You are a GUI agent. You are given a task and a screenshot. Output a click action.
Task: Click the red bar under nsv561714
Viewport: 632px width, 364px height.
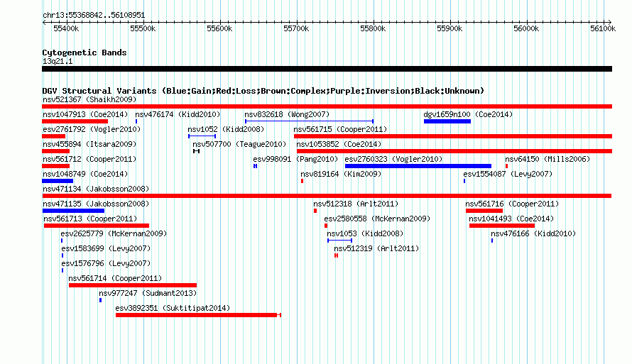pos(133,285)
